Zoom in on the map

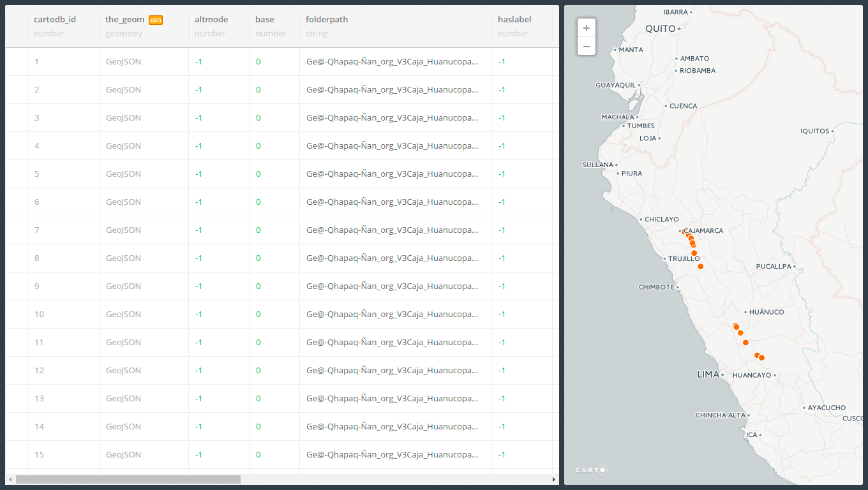586,28
